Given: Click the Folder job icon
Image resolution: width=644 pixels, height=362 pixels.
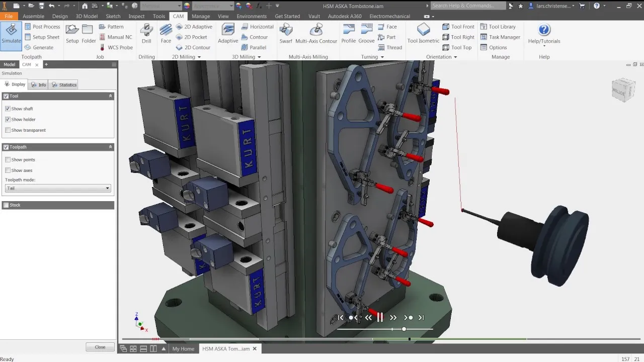Looking at the screenshot, I should point(89,34).
